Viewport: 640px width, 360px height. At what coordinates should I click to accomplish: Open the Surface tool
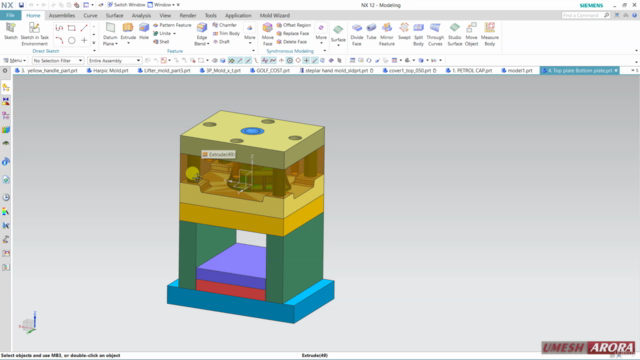(338, 34)
